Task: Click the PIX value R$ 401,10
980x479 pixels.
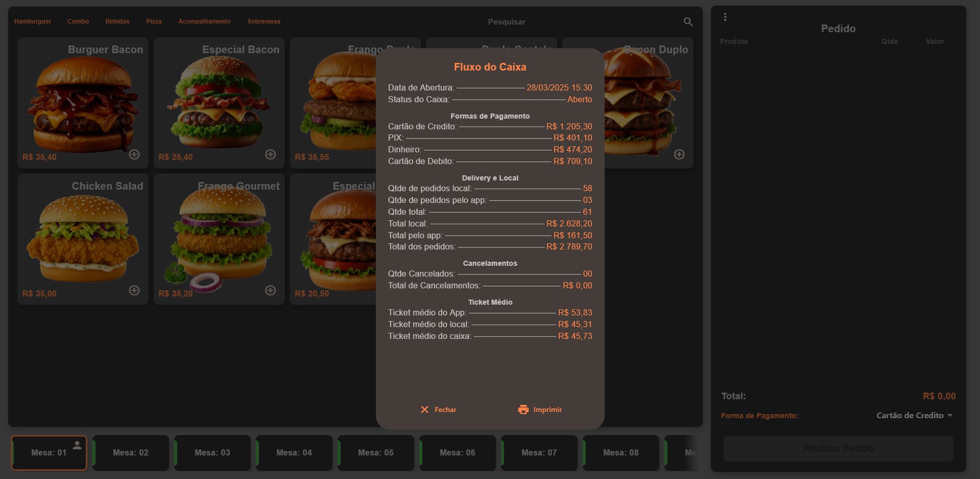Action: tap(573, 138)
